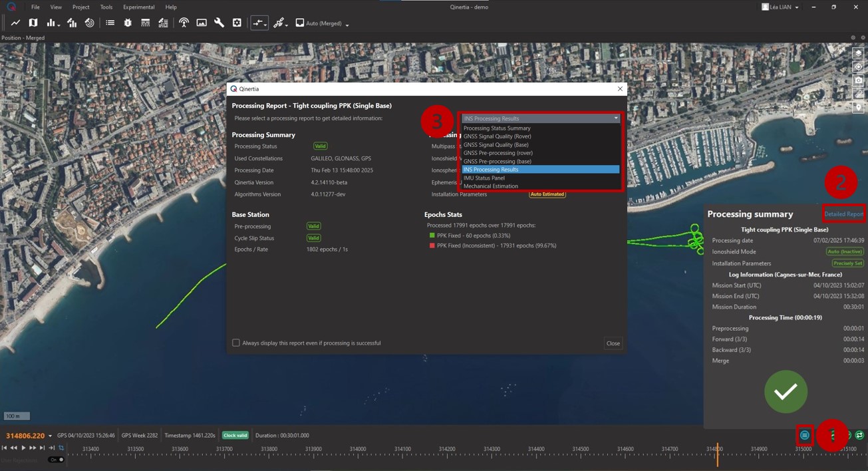Toggle the timeline loop playback icon
Image resolution: width=868 pixels, height=471 pixels.
pyautogui.click(x=61, y=448)
